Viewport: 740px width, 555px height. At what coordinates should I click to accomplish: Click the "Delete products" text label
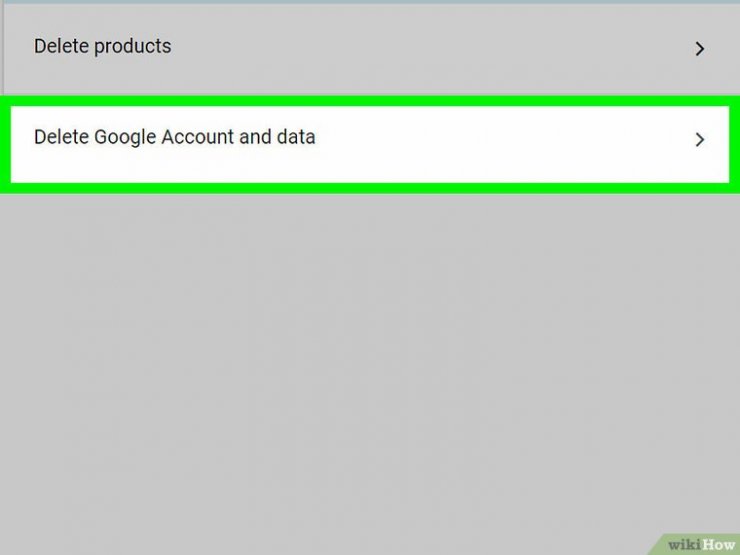102,46
